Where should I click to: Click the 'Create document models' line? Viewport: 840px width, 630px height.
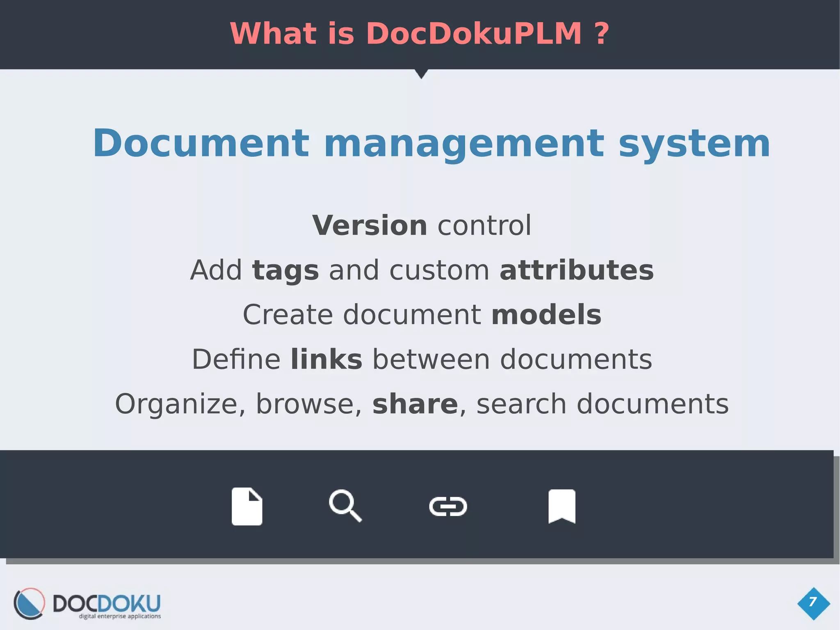[x=422, y=314]
